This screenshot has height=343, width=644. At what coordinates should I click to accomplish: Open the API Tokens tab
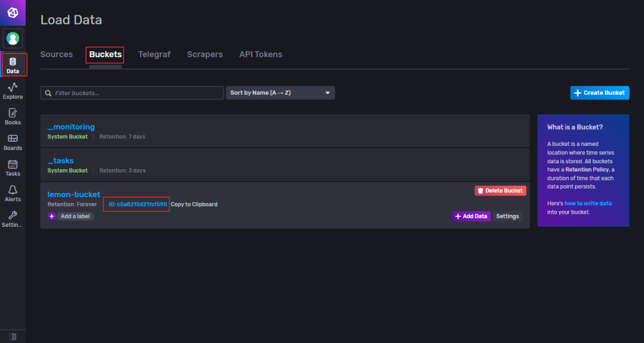tap(260, 54)
